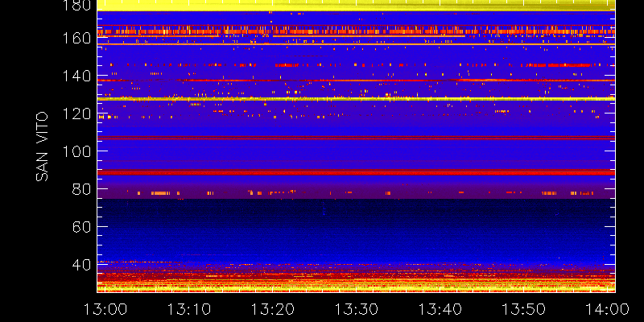Click the 40 frequency axis label

(81, 265)
